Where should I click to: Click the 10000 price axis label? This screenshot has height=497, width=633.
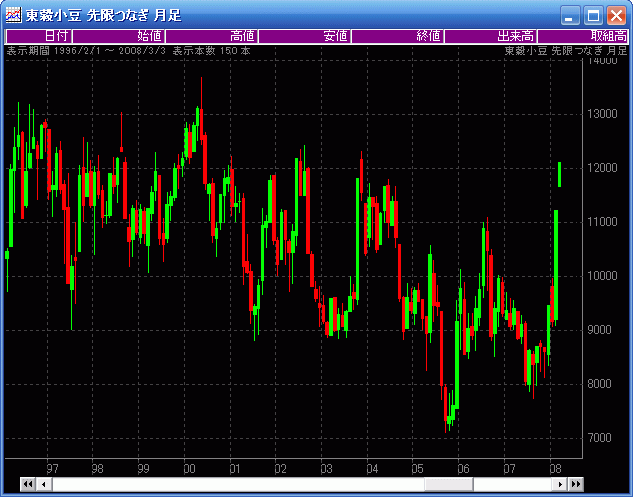click(602, 276)
